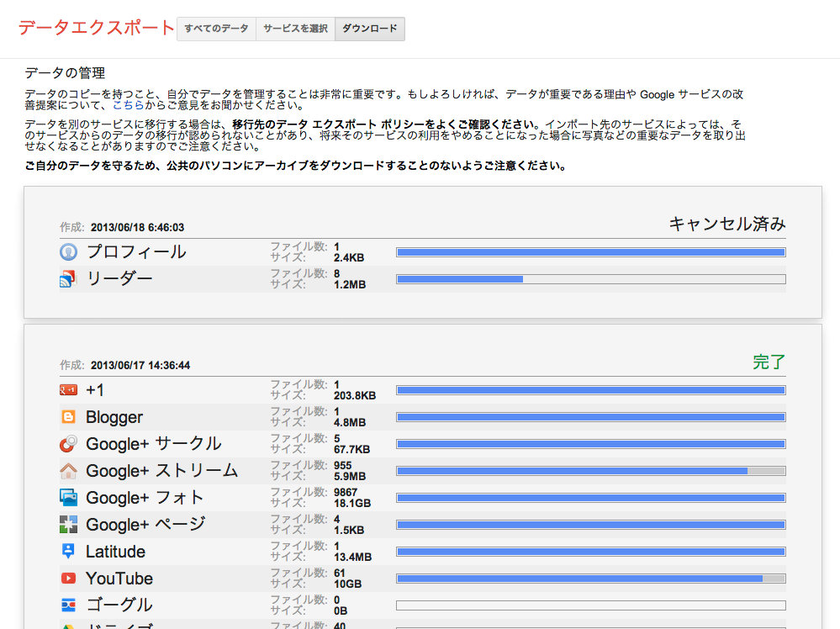Click the empty ゴーグル progress bar
This screenshot has height=629, width=840.
(591, 605)
